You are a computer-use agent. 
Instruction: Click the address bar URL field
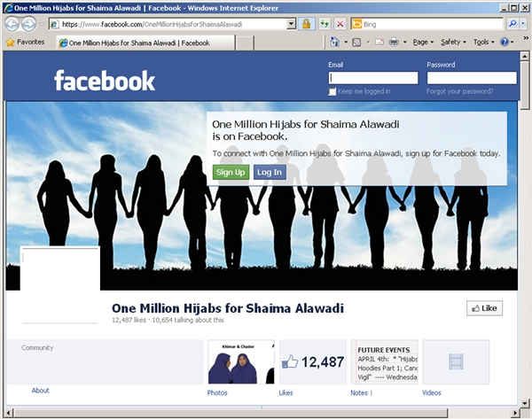pyautogui.click(x=168, y=24)
